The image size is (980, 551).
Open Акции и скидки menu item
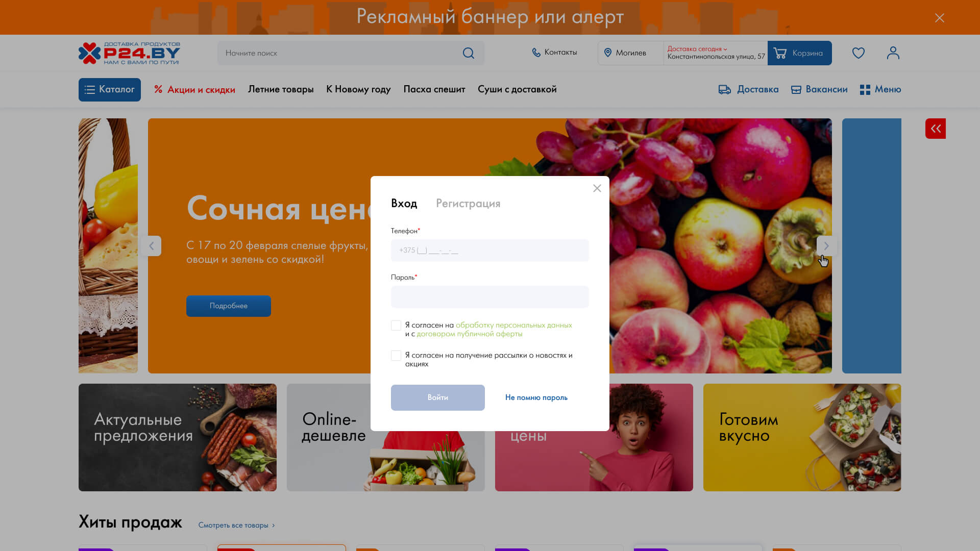click(x=194, y=90)
